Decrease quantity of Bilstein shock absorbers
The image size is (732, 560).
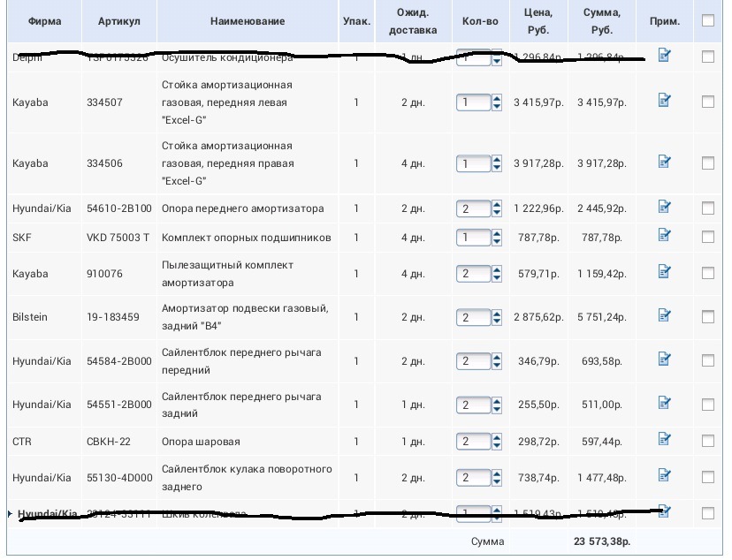pos(498,320)
